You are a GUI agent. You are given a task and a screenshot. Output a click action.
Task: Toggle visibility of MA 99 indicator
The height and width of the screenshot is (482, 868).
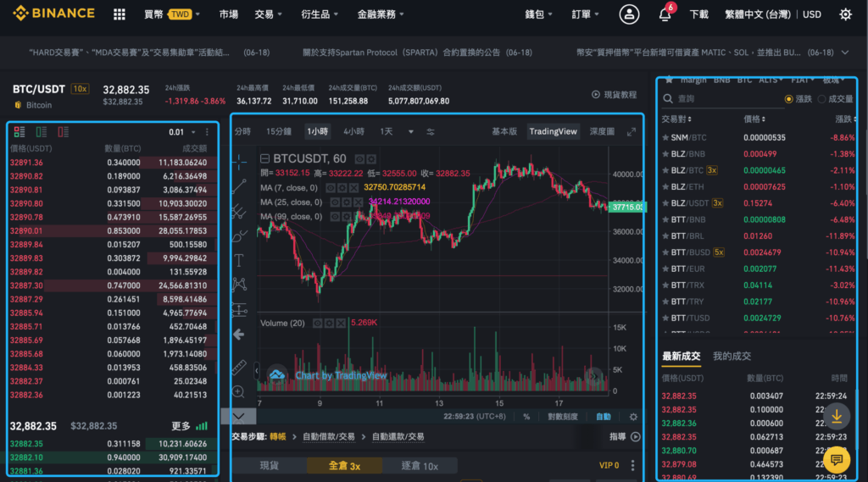(x=335, y=217)
